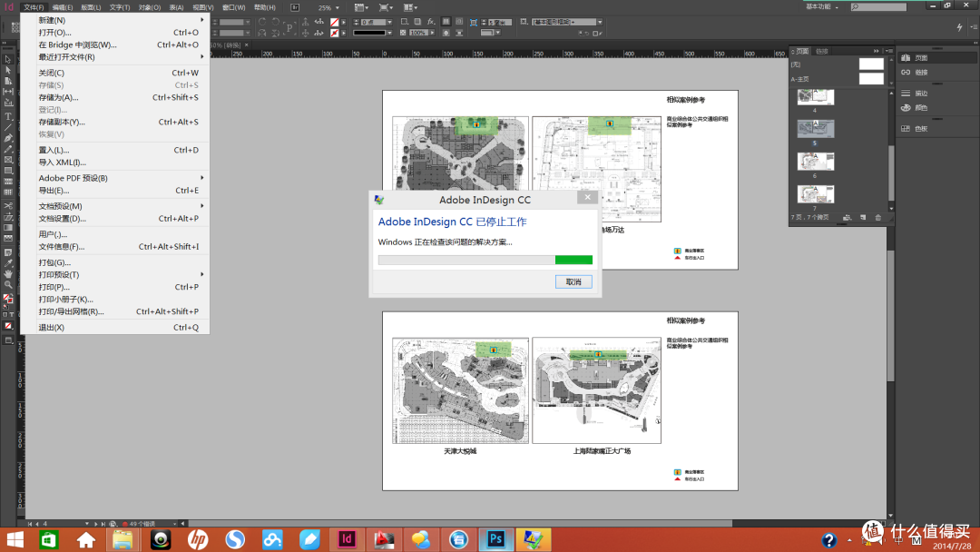Click the Pages panel icon in dock
Screen dimensions: 980x552
pyautogui.click(x=906, y=57)
